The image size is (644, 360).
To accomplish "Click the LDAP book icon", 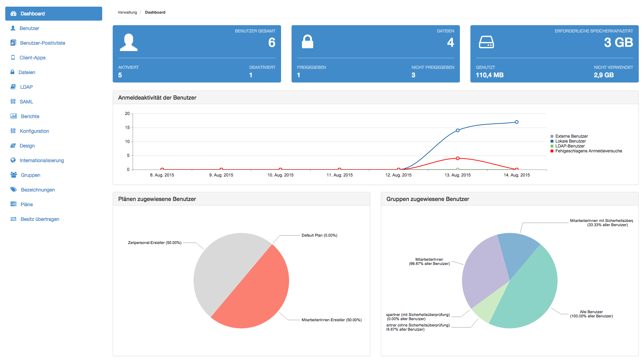I will pos(13,87).
